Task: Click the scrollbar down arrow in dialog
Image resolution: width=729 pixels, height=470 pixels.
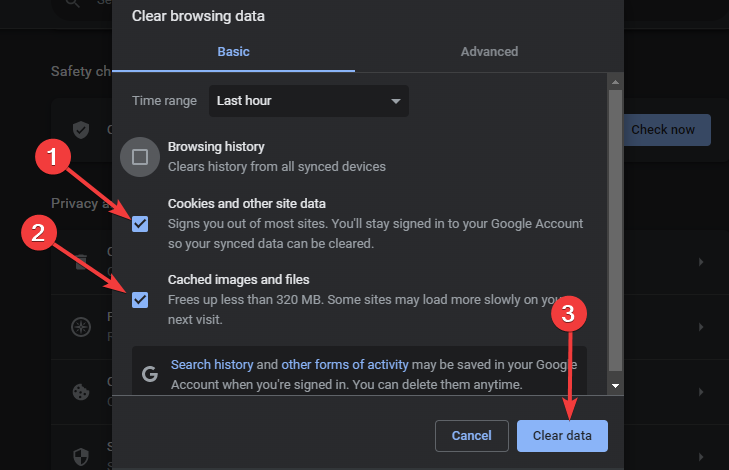Action: point(615,385)
